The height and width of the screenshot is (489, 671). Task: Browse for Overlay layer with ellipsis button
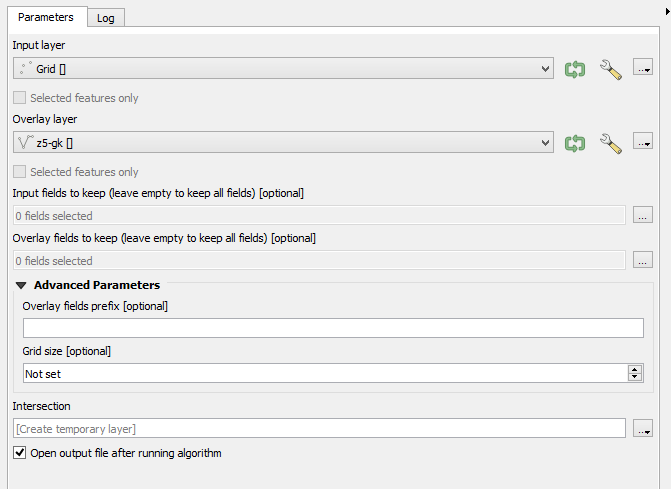tap(643, 143)
